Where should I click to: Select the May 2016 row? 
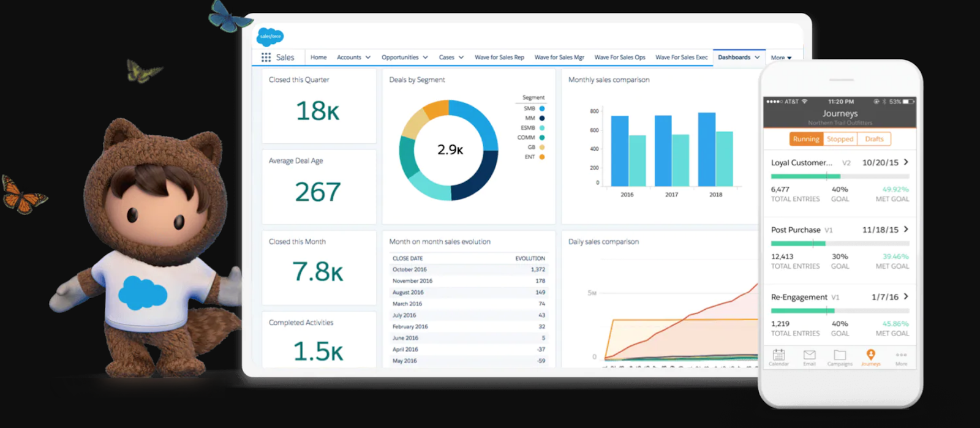(469, 361)
